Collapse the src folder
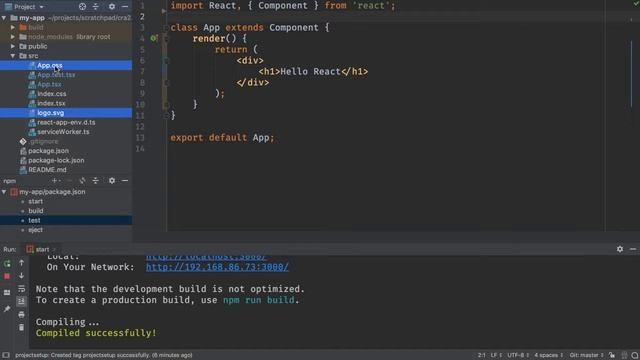Image resolution: width=640 pixels, height=360 pixels. click(x=13, y=56)
